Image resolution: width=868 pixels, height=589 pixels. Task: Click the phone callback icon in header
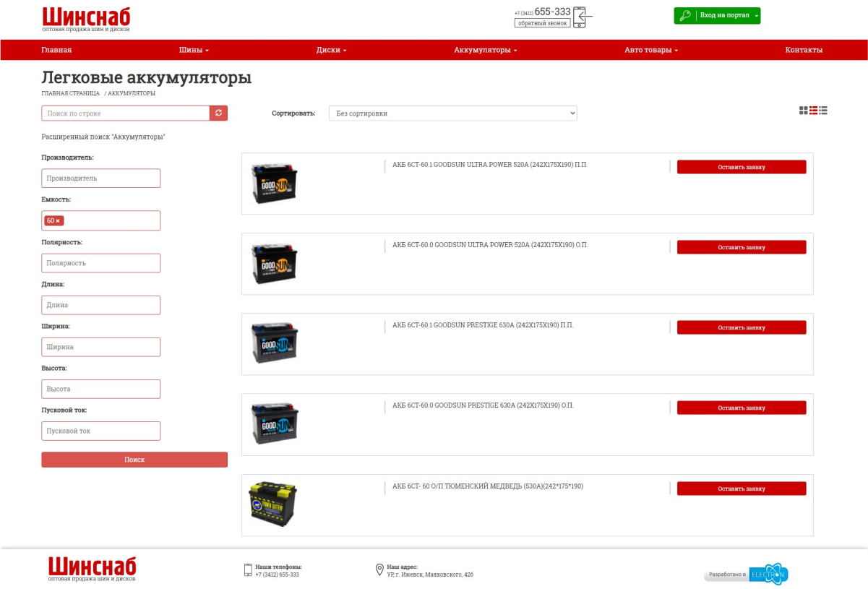tap(583, 17)
